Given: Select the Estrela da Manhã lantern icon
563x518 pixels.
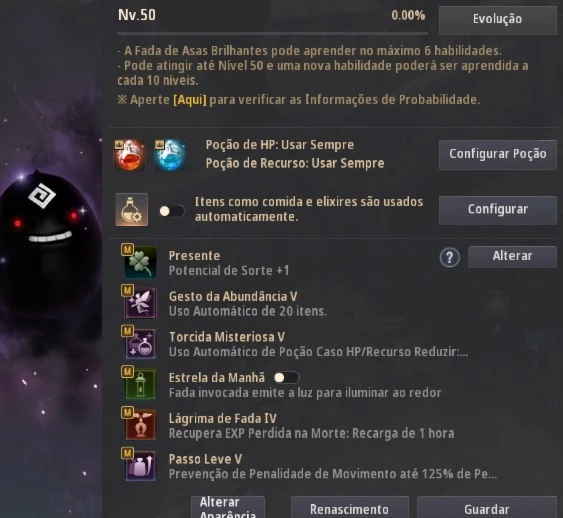Looking at the screenshot, I should point(140,384).
